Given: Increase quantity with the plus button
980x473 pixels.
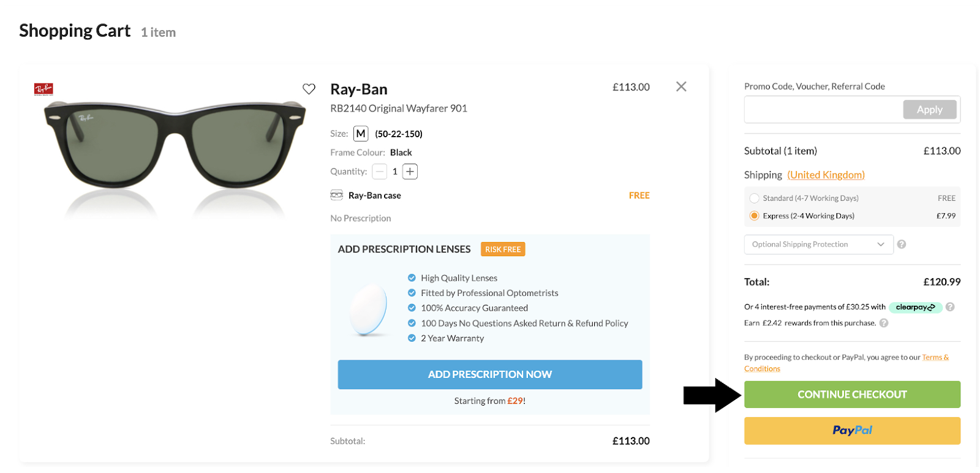Looking at the screenshot, I should click(x=410, y=172).
